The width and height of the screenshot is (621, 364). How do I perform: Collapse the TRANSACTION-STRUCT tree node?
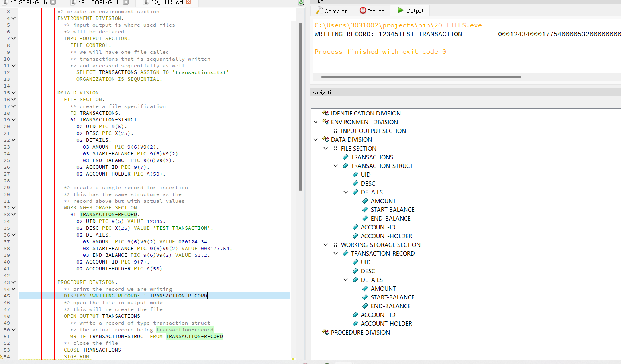(336, 166)
